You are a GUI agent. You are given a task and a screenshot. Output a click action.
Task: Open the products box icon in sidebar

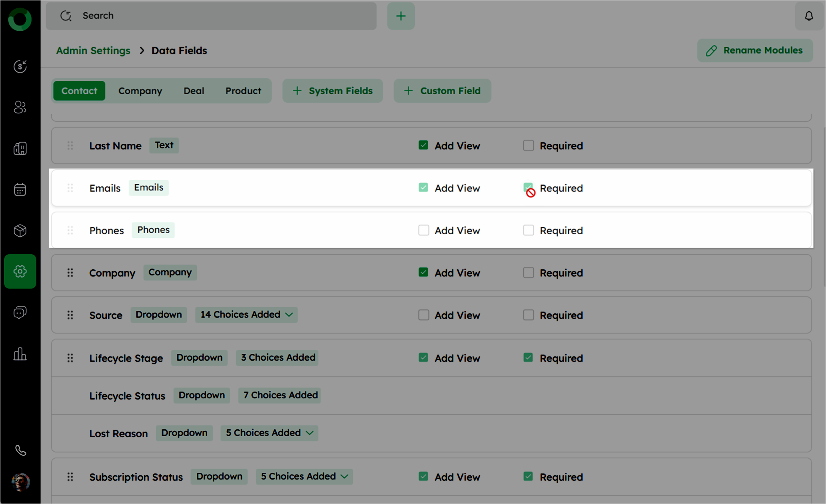click(x=20, y=230)
